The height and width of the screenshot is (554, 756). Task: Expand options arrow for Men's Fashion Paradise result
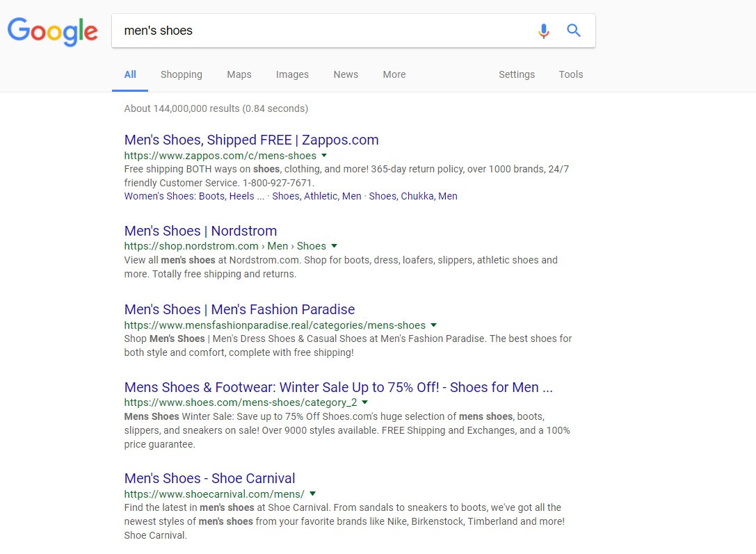tap(433, 325)
